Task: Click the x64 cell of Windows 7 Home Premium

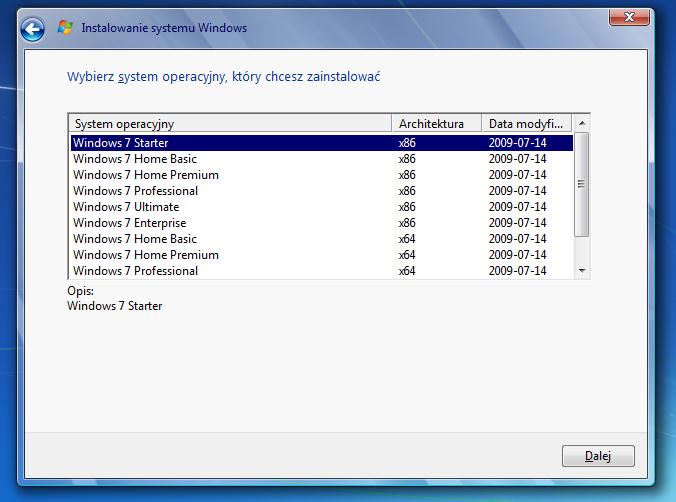Action: (x=407, y=254)
